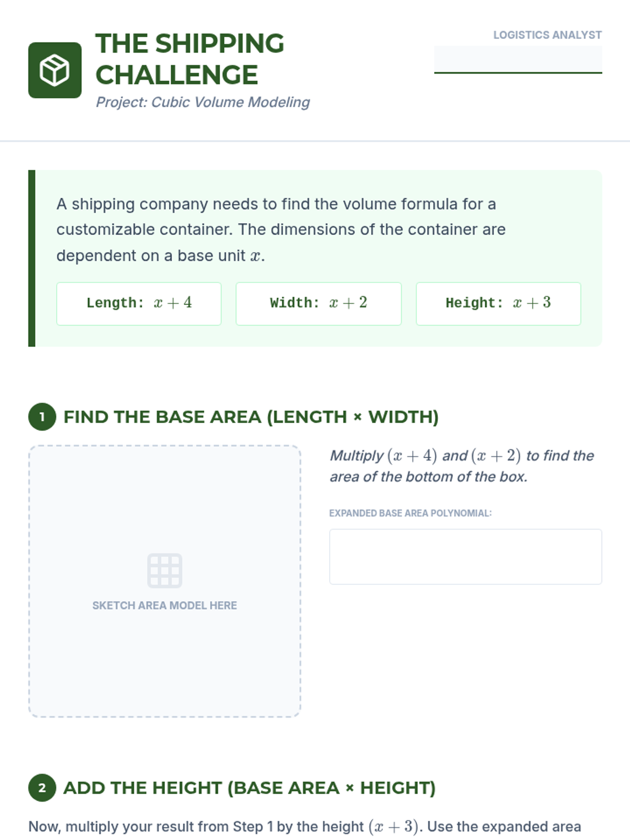Click the Multiply (x+4) and (x+2) instruction text
The image size is (630, 840).
[462, 466]
